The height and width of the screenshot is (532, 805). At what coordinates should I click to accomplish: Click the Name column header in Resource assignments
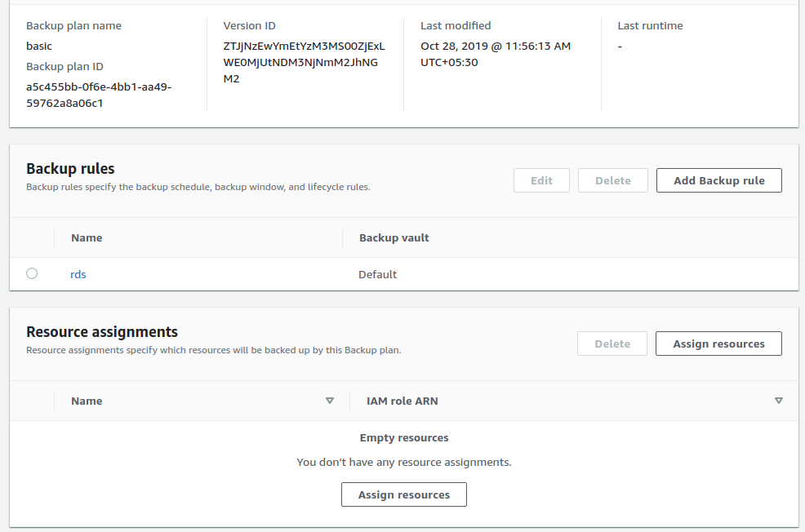point(87,401)
